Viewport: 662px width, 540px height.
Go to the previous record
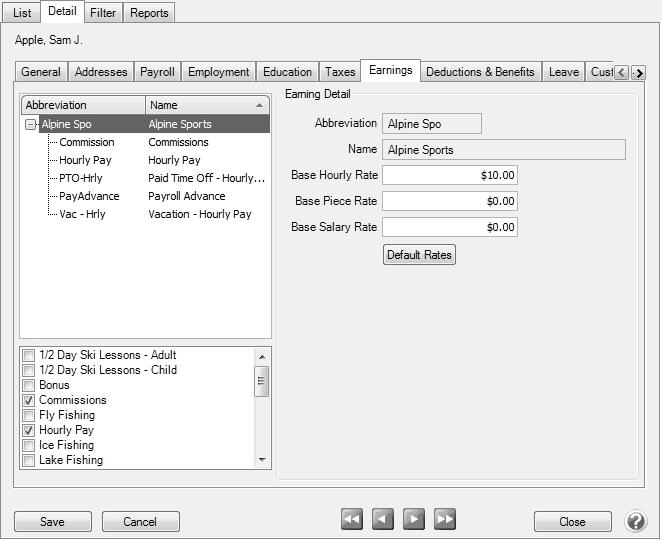pyautogui.click(x=383, y=519)
